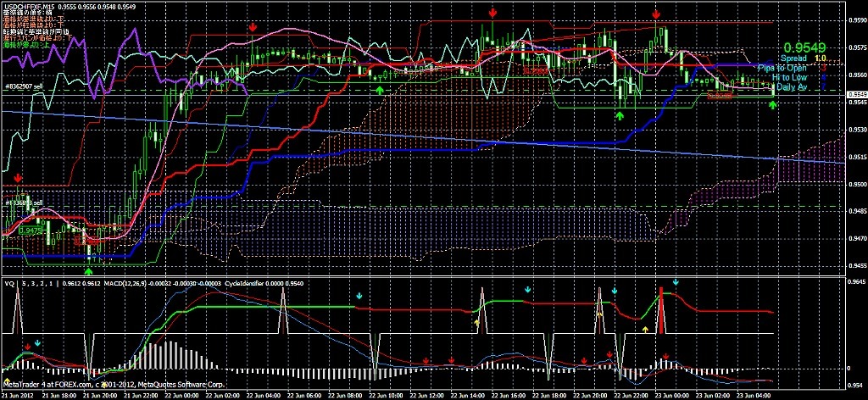The width and height of the screenshot is (868, 400).
Task: Click the solid red spike bar in VQ subwindow
Action: pyautogui.click(x=661, y=310)
